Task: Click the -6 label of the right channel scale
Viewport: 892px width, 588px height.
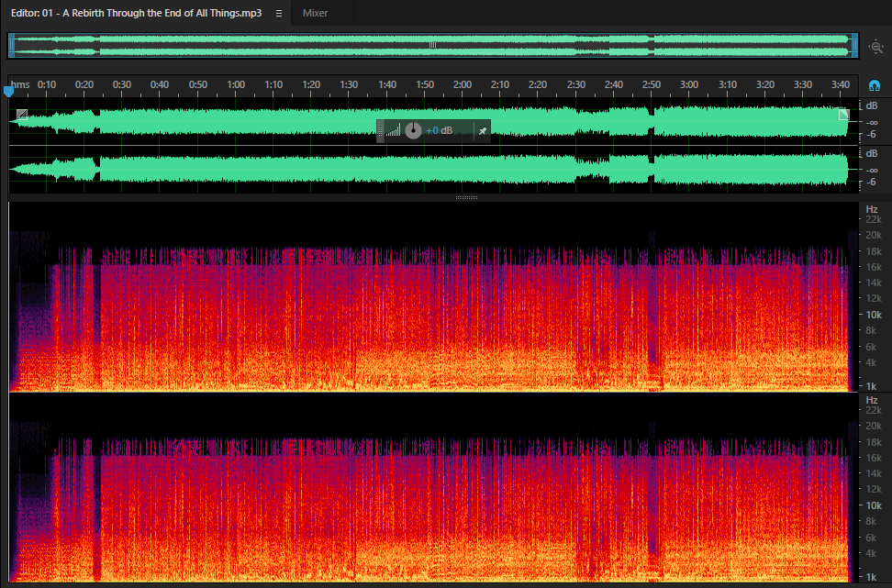Action: [x=871, y=183]
